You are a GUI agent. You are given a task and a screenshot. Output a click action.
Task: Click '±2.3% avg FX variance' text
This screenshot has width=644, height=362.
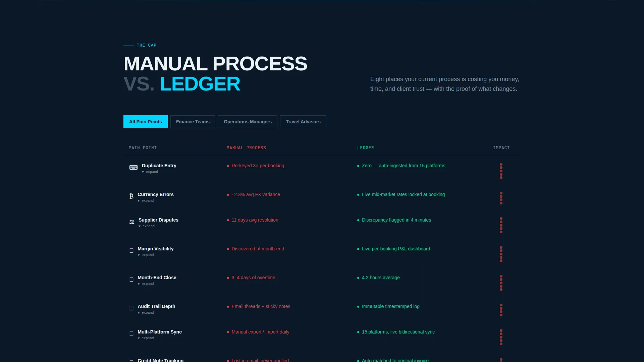(256, 194)
